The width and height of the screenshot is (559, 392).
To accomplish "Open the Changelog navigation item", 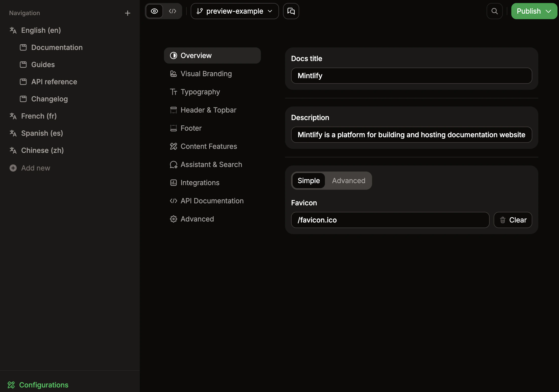I will (x=49, y=99).
